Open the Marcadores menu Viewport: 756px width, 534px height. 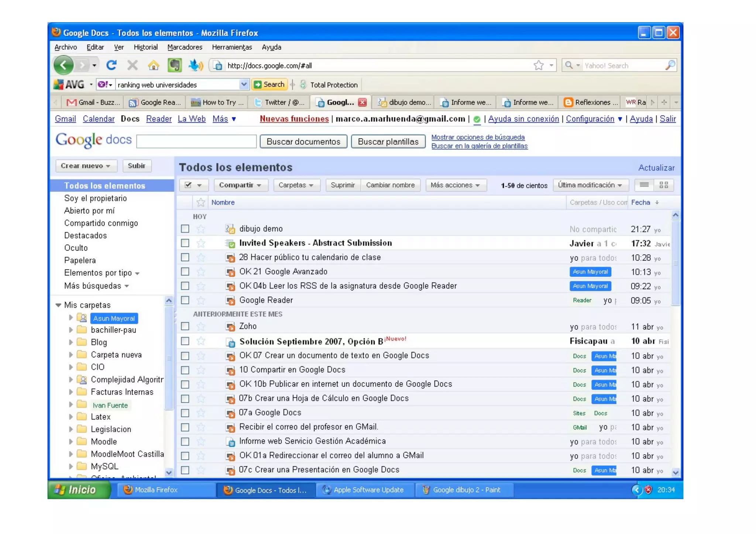(185, 47)
